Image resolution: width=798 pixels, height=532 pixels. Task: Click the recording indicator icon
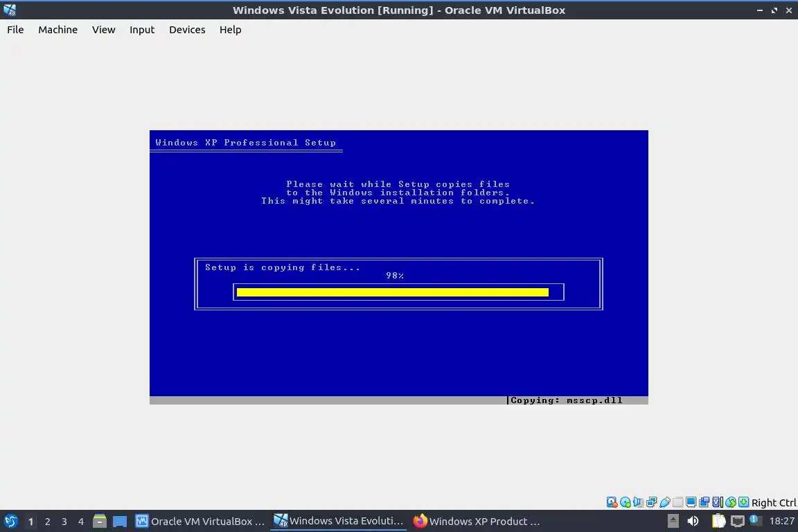pos(704,502)
